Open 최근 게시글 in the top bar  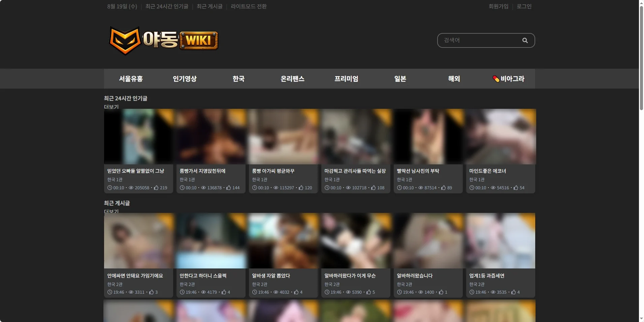click(210, 6)
